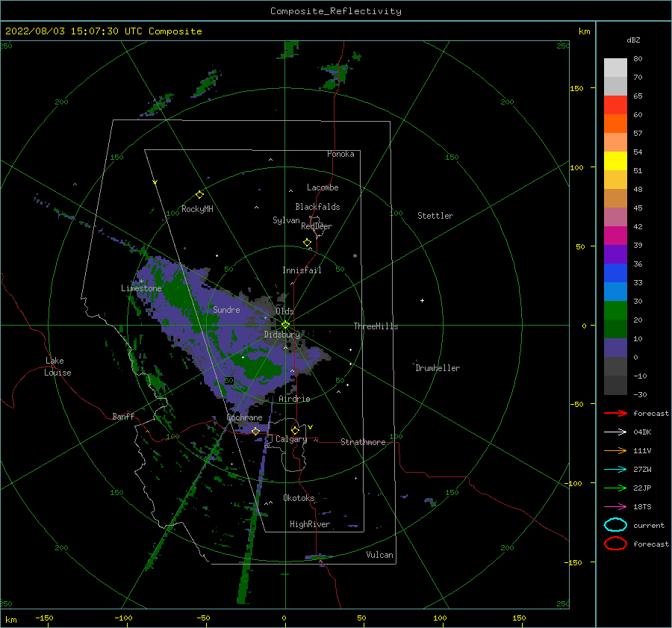This screenshot has width=672, height=628.
Task: Click the red forecast arrow in legend
Action: (x=615, y=413)
